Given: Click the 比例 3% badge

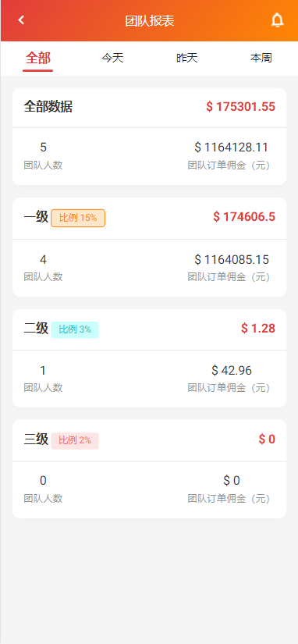Looking at the screenshot, I should 75,329.
